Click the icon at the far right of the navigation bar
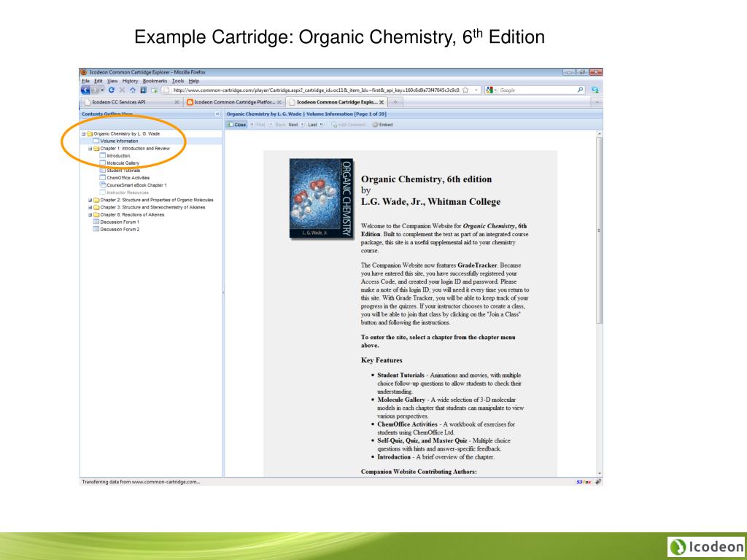 (x=595, y=90)
